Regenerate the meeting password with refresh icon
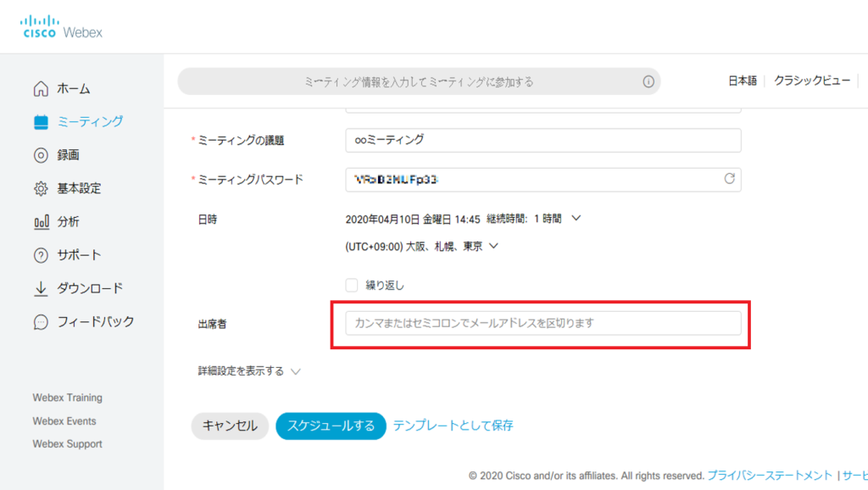The height and width of the screenshot is (490, 868). click(x=729, y=179)
